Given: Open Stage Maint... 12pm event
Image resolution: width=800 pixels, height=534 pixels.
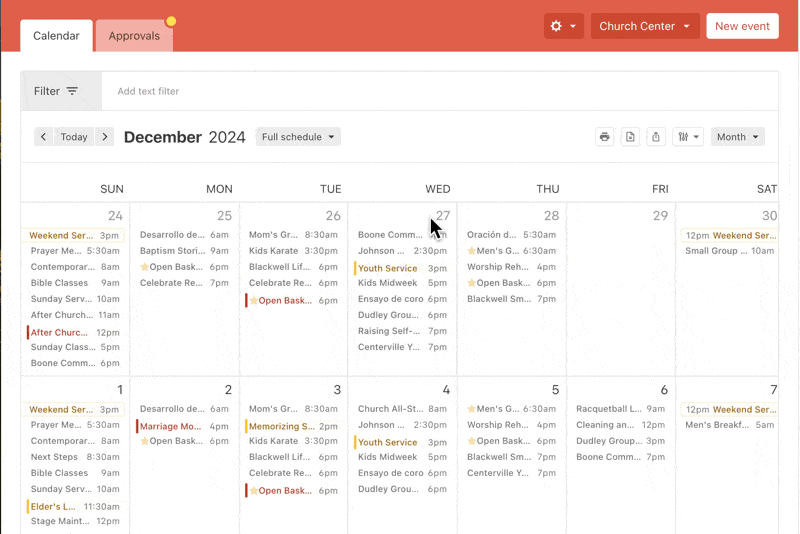Looking at the screenshot, I should point(75,521).
